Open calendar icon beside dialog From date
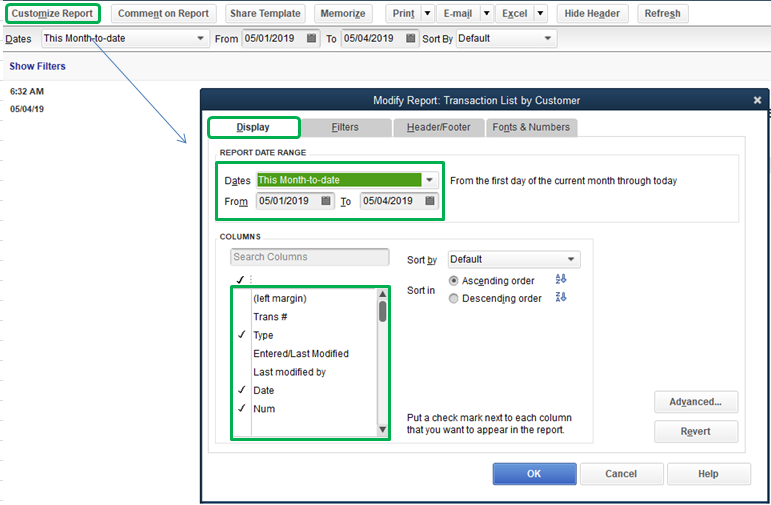 [x=326, y=201]
